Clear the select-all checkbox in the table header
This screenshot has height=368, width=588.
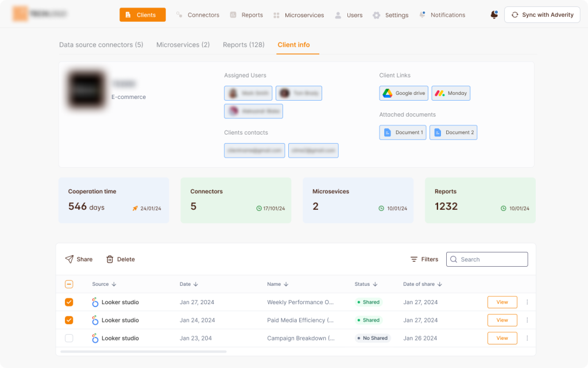tap(69, 284)
